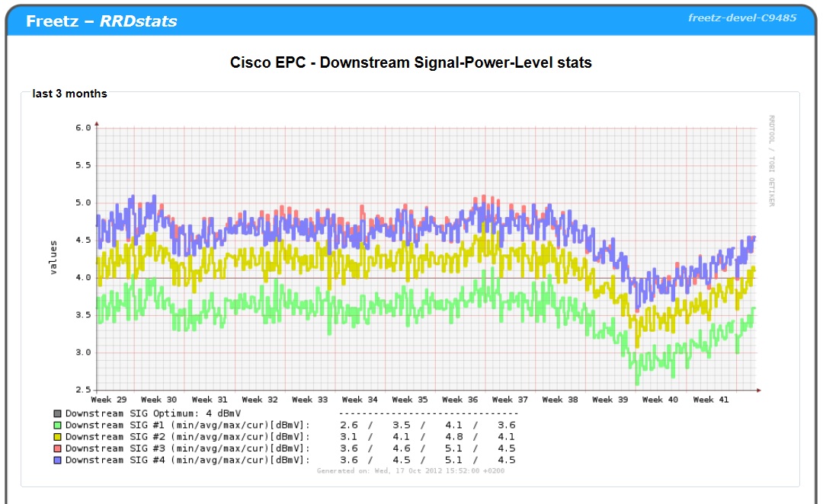Click the blue Downstream SIG #4 legend swatch
This screenshot has width=823, height=504.
57,460
